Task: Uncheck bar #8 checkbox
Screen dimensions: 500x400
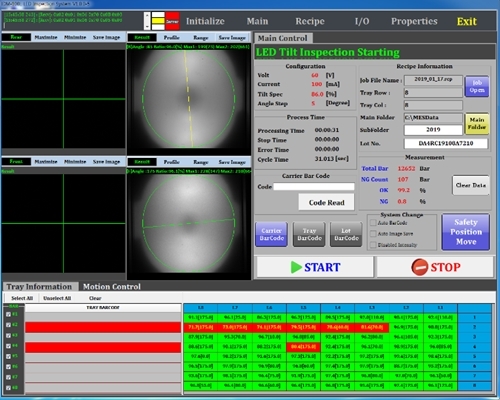Action: (x=8, y=388)
